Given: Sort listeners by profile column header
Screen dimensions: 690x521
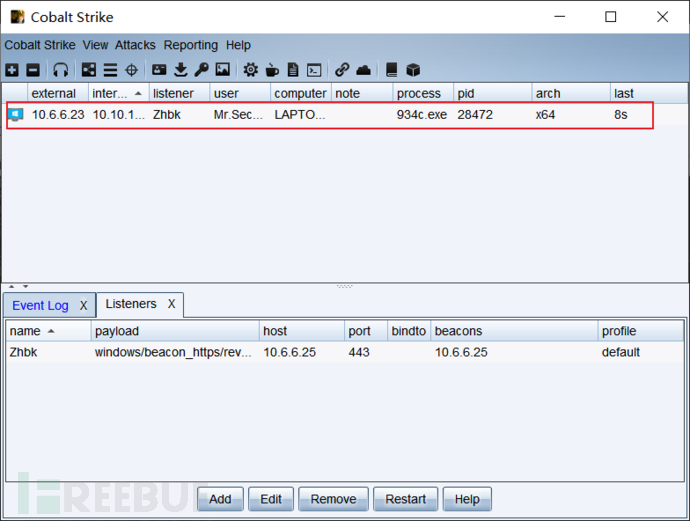Looking at the screenshot, I should pyautogui.click(x=641, y=331).
